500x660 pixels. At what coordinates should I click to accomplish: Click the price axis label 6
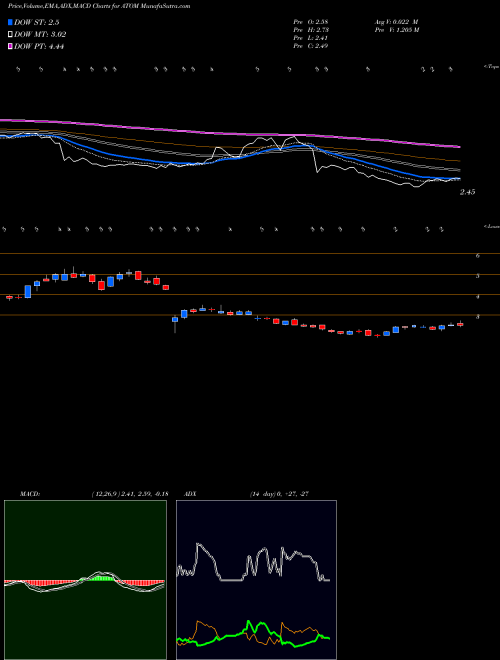click(478, 255)
